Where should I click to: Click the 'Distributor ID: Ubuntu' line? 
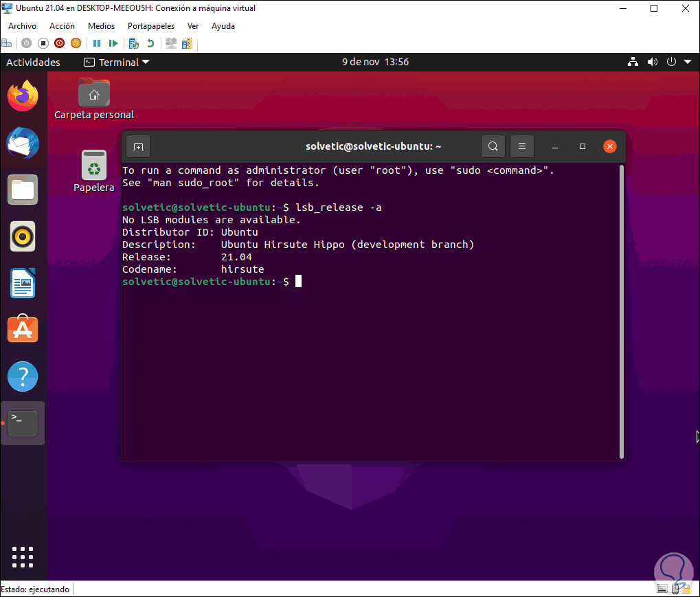click(x=190, y=232)
